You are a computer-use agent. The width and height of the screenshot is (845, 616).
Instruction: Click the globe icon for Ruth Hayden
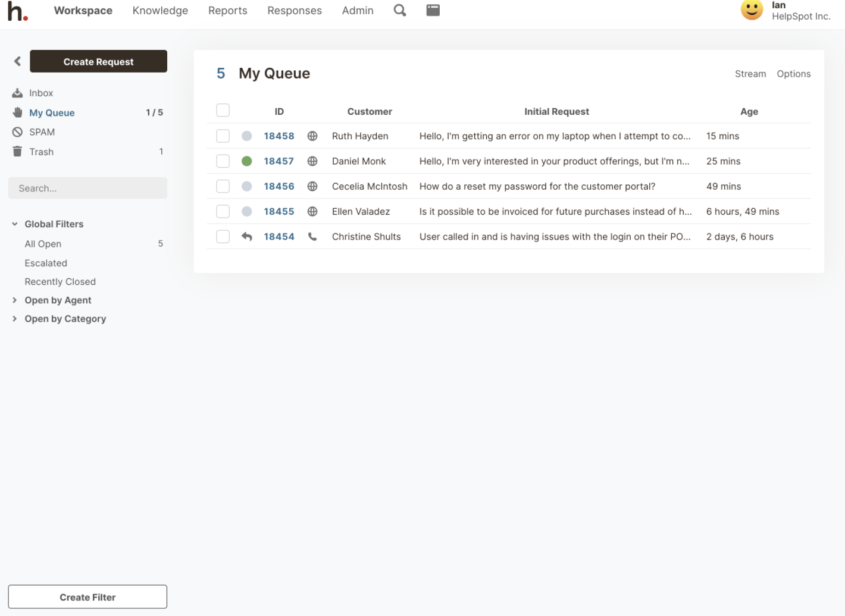(x=312, y=136)
